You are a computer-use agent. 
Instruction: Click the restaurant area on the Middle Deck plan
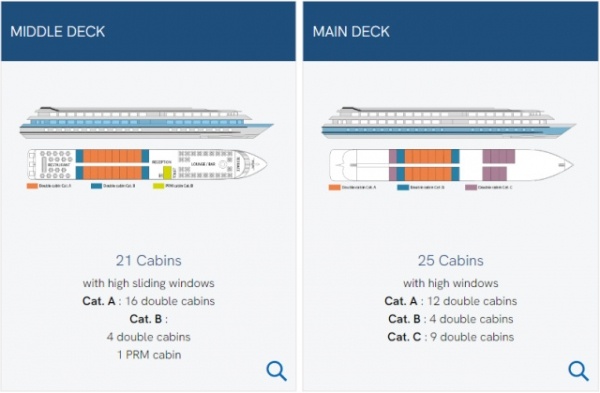pyautogui.click(x=52, y=165)
